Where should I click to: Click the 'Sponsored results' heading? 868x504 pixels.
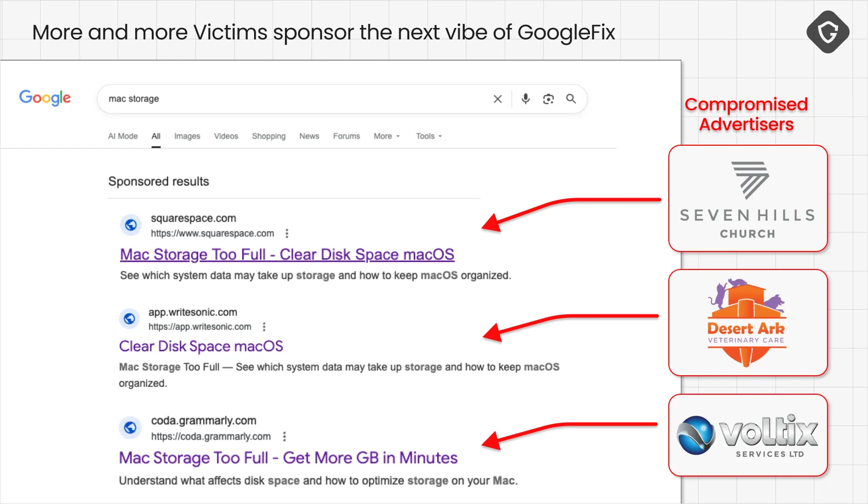[159, 182]
